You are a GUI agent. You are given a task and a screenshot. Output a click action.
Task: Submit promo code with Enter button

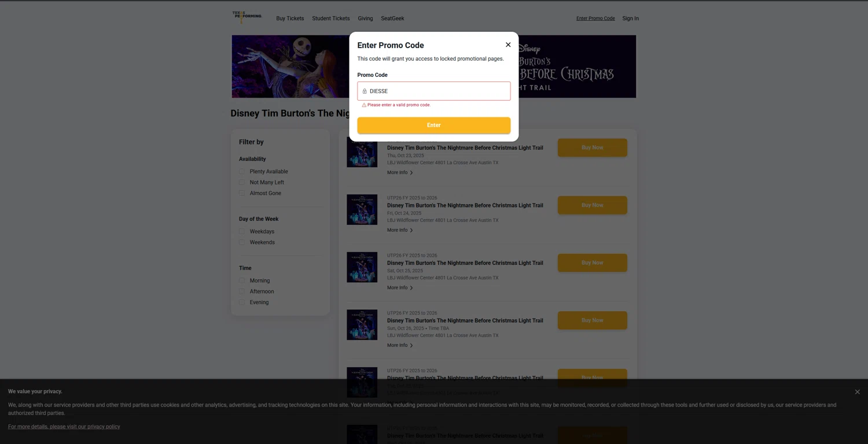click(434, 125)
